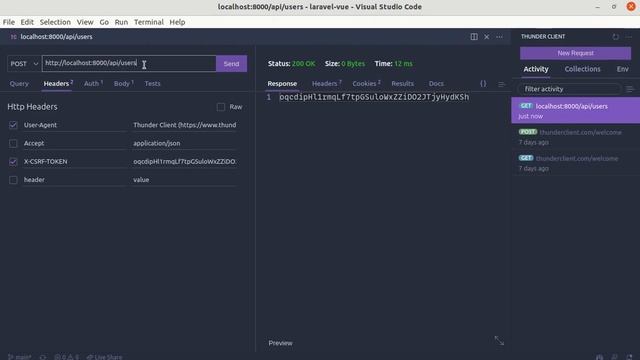Switch to Env tab in sidebar
This screenshot has height=360, width=640.
pyautogui.click(x=622, y=69)
